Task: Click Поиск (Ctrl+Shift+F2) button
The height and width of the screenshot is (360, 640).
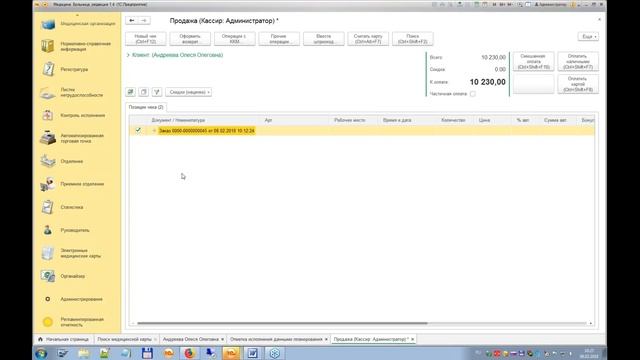Action: coord(413,39)
